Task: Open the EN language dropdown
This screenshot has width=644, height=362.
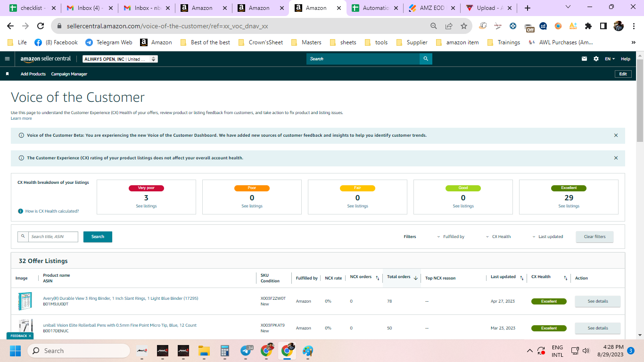Action: (610, 59)
